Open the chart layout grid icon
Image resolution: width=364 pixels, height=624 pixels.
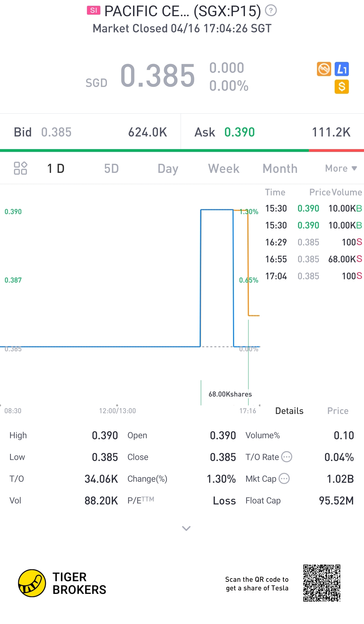point(20,168)
